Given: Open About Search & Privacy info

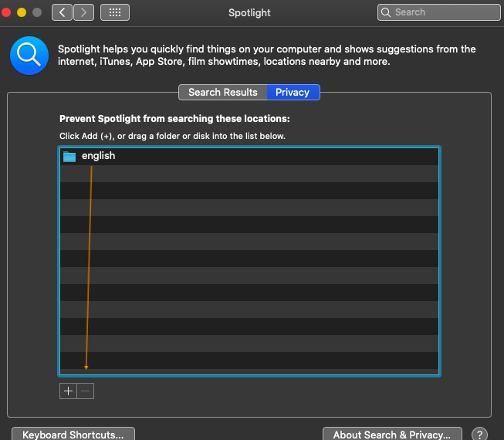Looking at the screenshot, I should tap(392, 434).
